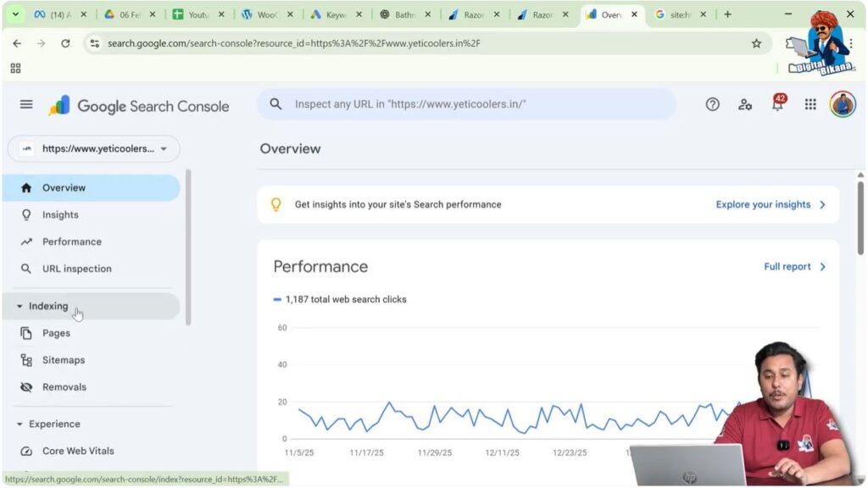Open a new browser tab

(727, 14)
